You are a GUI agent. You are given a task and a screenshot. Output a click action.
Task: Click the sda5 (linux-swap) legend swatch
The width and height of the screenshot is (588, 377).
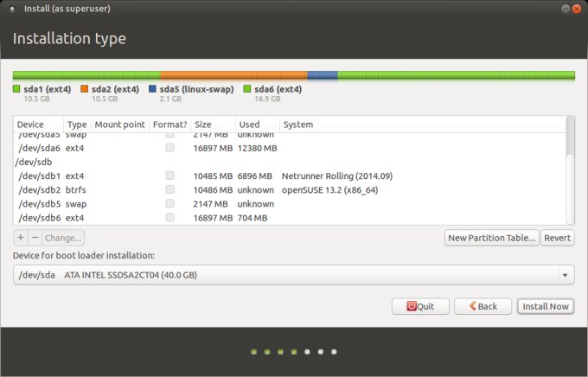coord(152,88)
